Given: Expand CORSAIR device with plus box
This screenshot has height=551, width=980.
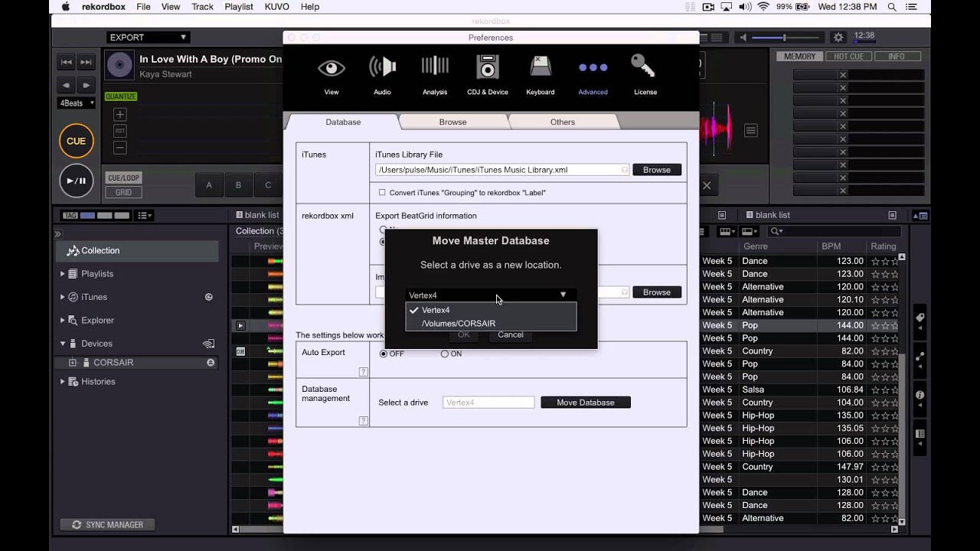Looking at the screenshot, I should point(73,363).
